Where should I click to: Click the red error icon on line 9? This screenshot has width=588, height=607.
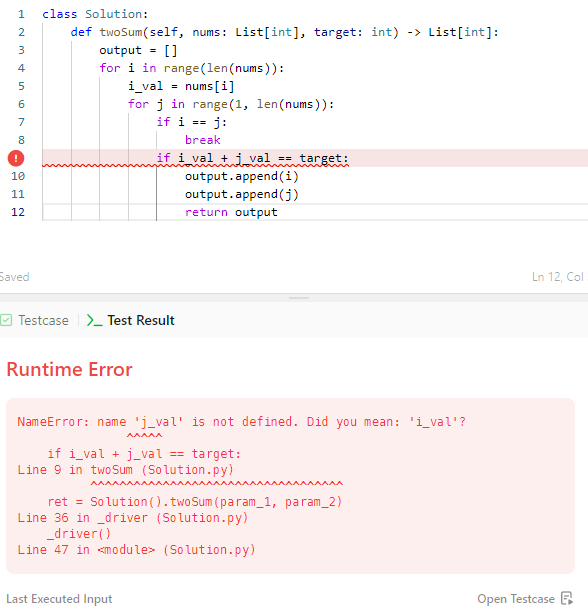16,158
